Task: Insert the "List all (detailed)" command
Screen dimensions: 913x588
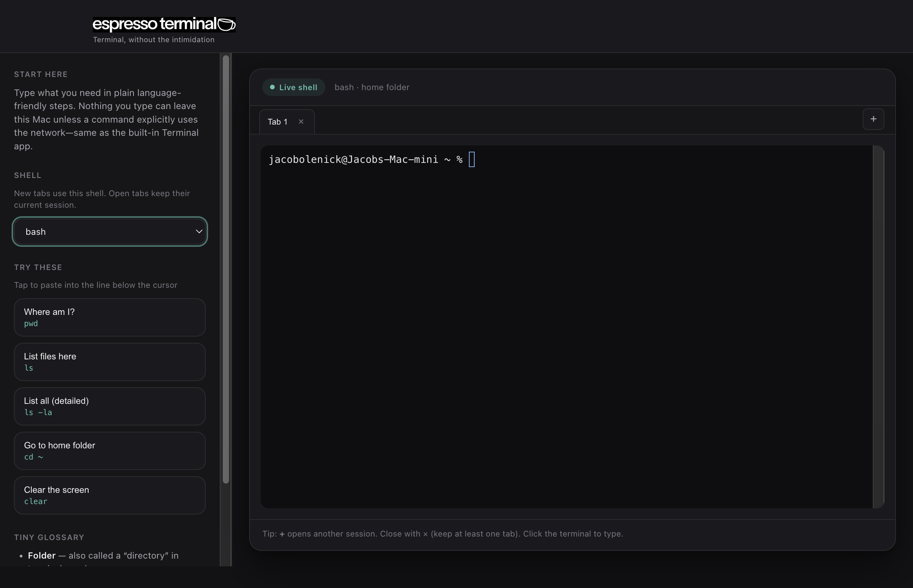Action: 109,406
